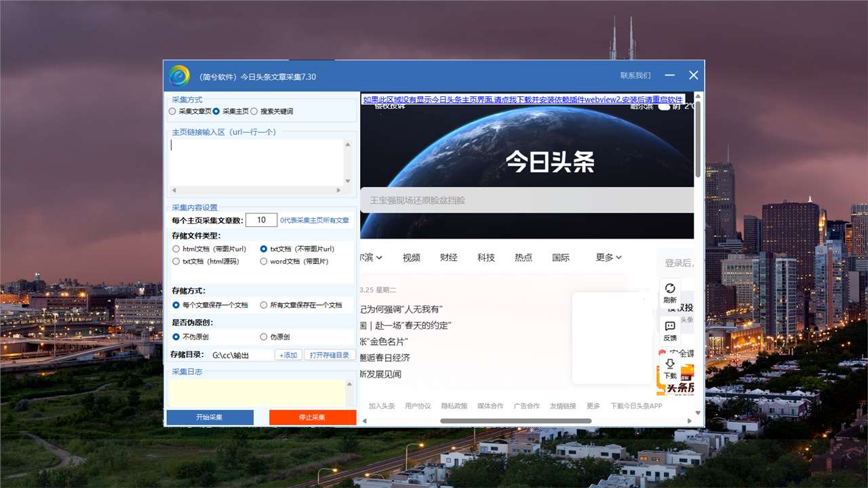This screenshot has width=868, height=488.
Task: Click the horizontal scrollbar under the webpage
Action: click(x=515, y=421)
